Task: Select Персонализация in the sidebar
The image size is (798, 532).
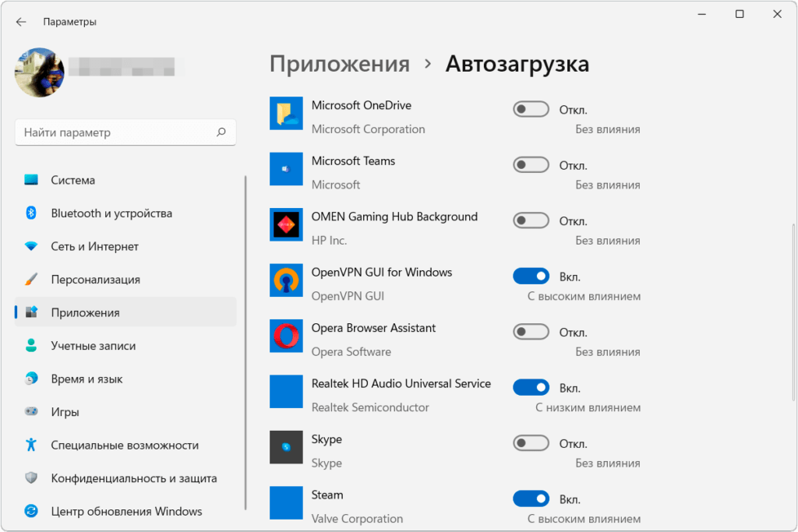Action: 95,280
